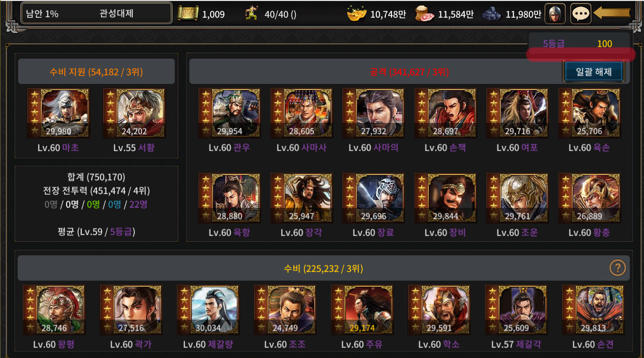Screen dimensions: 644x358
Task: Select 여포 hero portrait
Action: [x=517, y=113]
